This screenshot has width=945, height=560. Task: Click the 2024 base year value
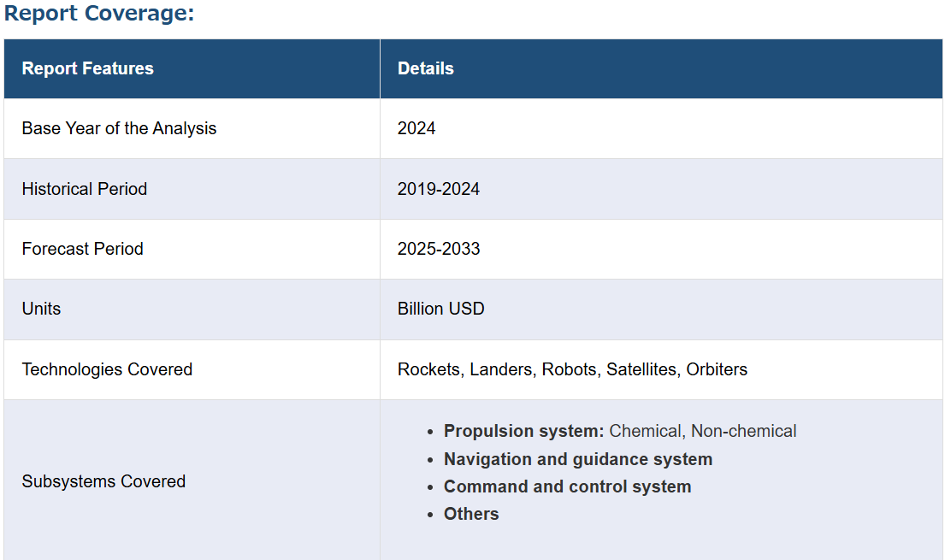416,128
